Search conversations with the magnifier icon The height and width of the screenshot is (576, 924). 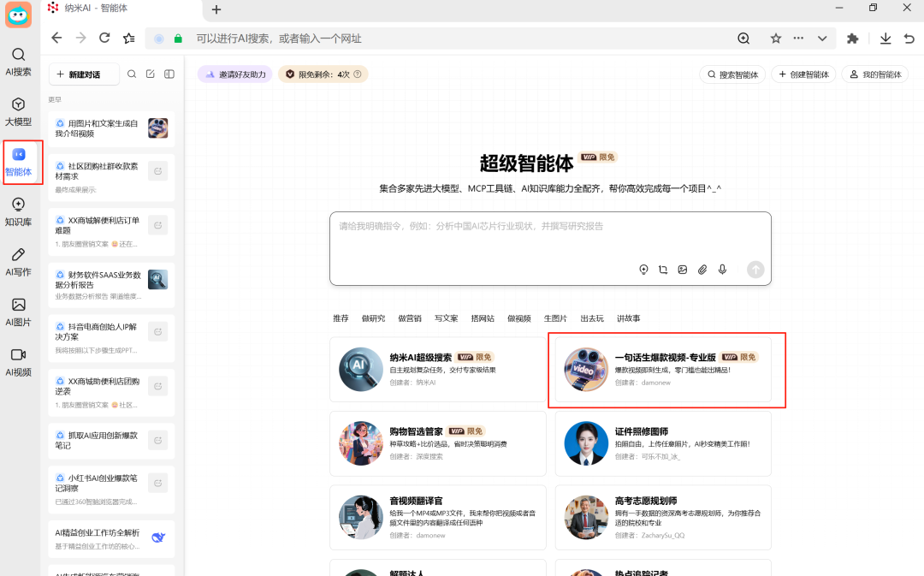point(132,74)
